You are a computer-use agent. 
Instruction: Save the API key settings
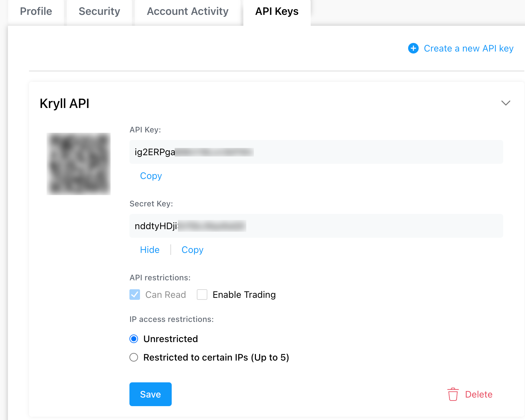(151, 394)
